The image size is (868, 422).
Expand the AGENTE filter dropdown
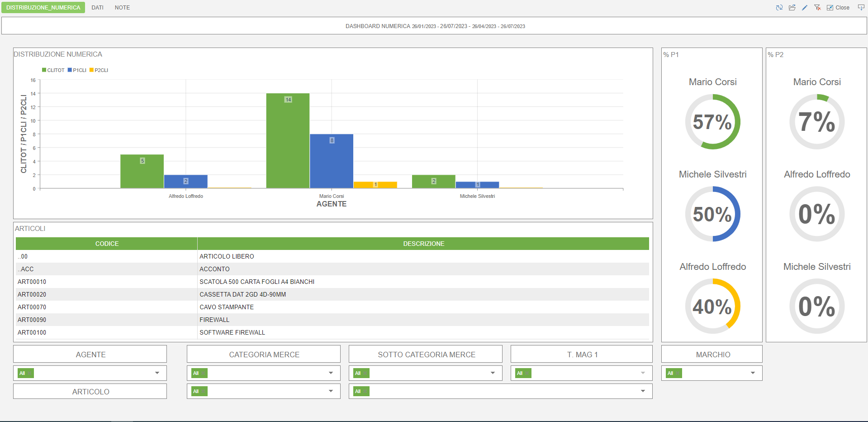coord(157,373)
